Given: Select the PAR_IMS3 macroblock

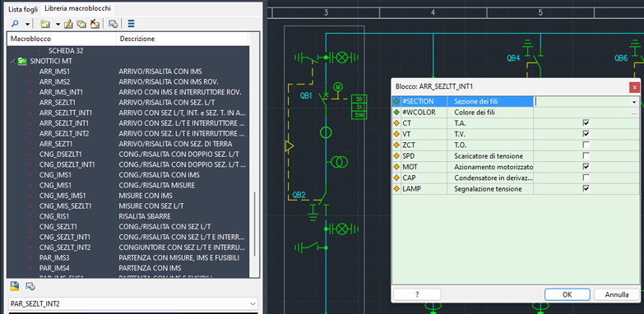Looking at the screenshot, I should pyautogui.click(x=54, y=258).
